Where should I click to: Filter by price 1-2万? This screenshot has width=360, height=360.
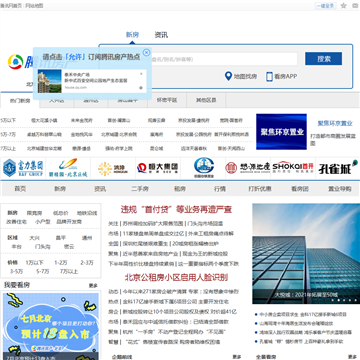[61, 263]
